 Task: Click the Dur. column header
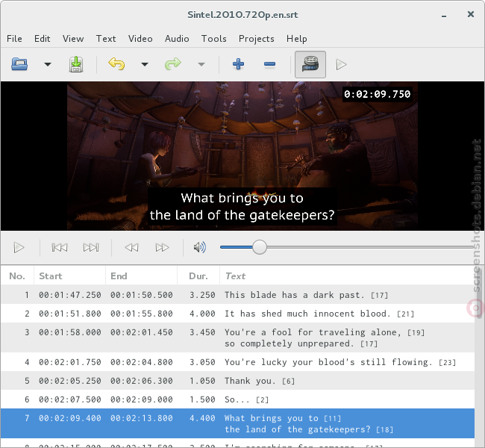click(x=198, y=276)
